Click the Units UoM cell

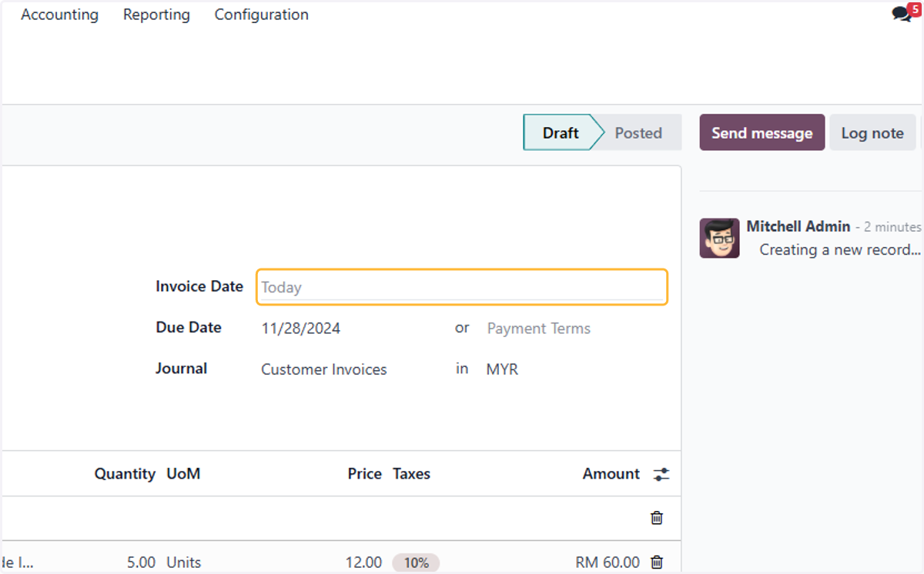pos(184,562)
